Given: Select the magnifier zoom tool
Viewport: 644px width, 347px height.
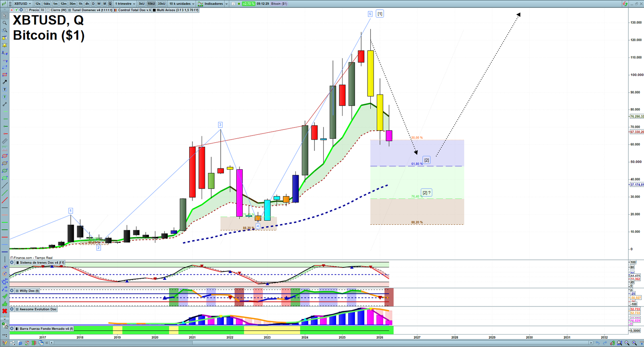Looking at the screenshot, I should [4, 23].
